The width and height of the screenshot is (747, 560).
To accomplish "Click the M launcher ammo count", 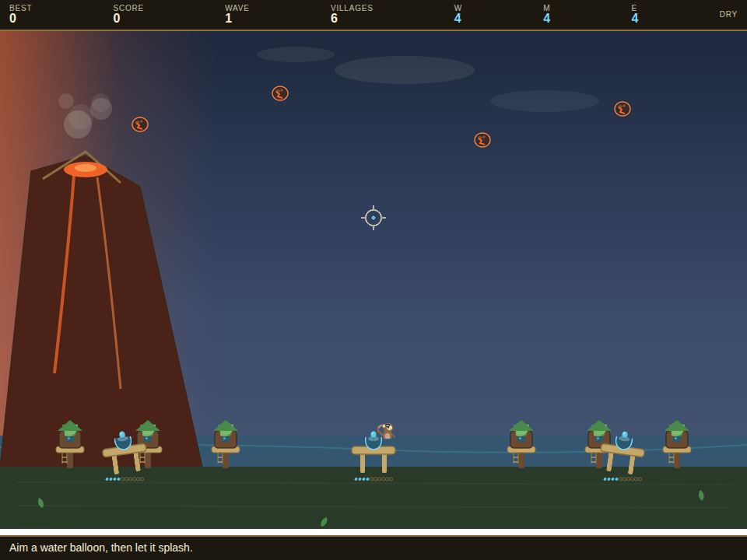I will [546, 14].
